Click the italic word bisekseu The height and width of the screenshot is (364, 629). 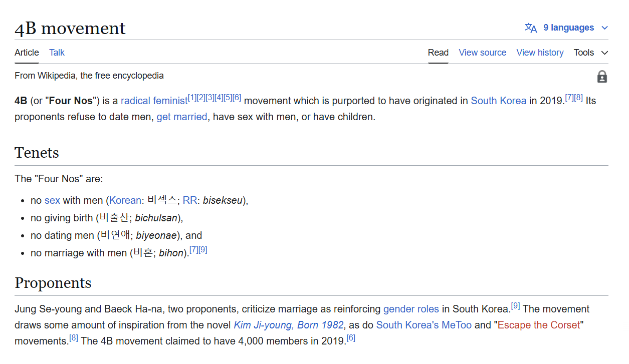tap(223, 200)
